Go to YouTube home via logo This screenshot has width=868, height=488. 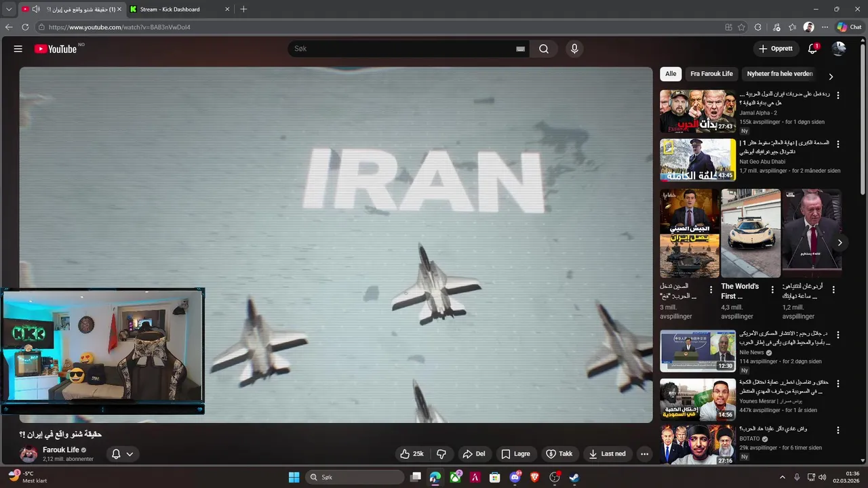pyautogui.click(x=56, y=49)
